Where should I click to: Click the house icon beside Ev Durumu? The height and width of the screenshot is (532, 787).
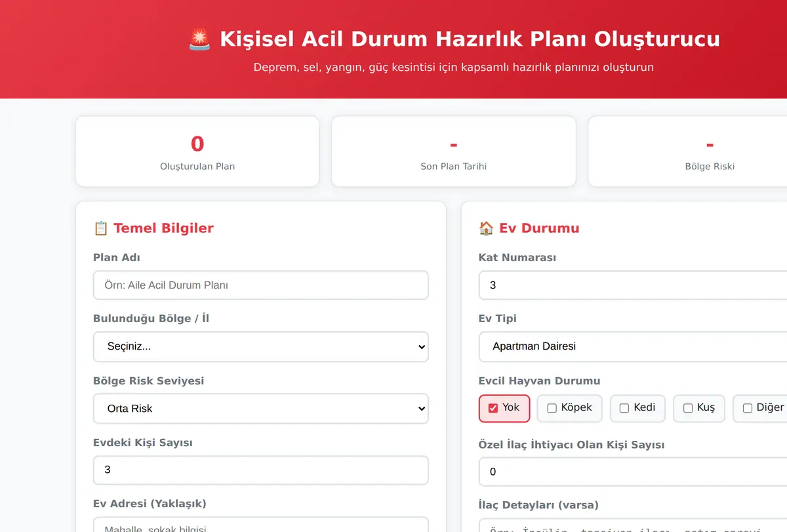point(486,228)
